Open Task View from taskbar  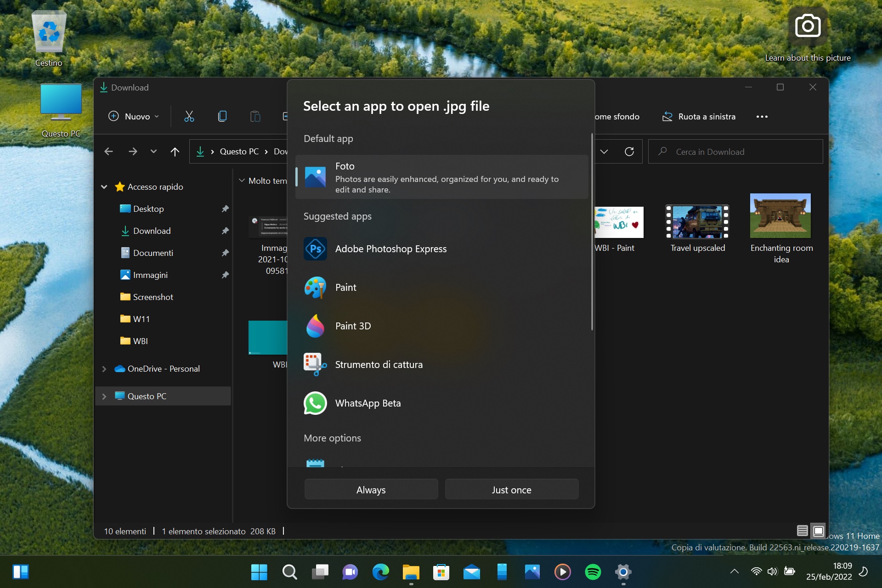click(320, 572)
